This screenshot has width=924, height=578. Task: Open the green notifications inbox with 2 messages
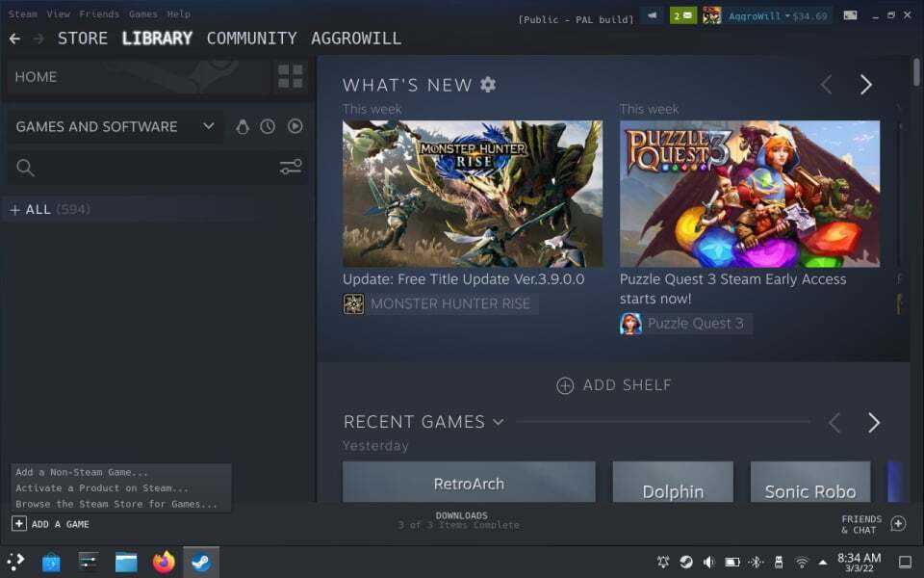(x=682, y=16)
